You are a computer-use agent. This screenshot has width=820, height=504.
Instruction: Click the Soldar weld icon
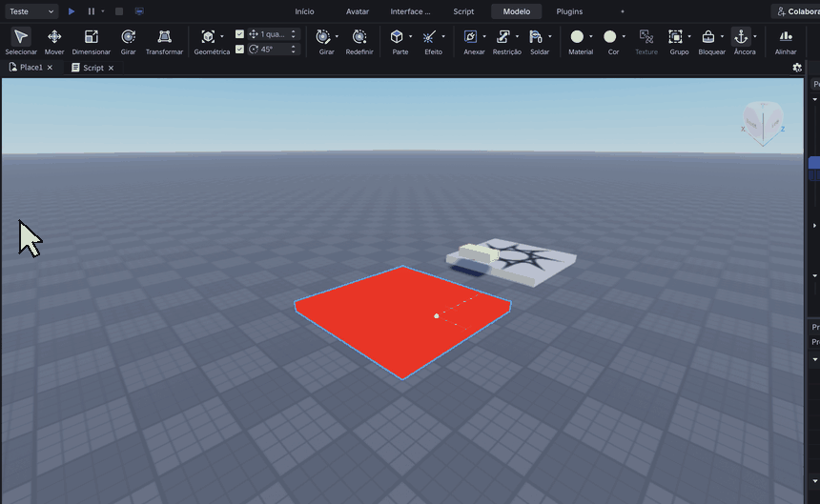pos(536,36)
